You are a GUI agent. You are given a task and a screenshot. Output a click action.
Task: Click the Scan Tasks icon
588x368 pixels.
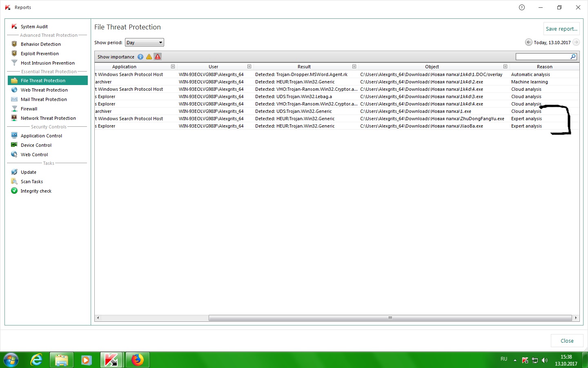coord(14,182)
